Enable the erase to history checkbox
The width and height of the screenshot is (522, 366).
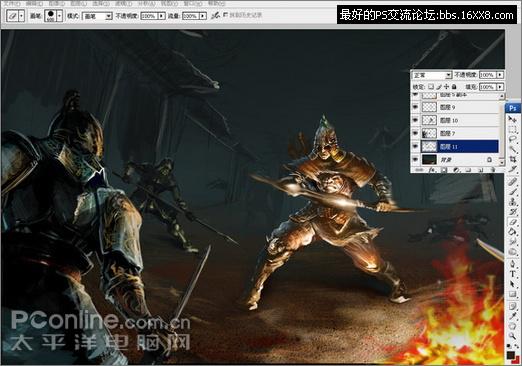225,15
